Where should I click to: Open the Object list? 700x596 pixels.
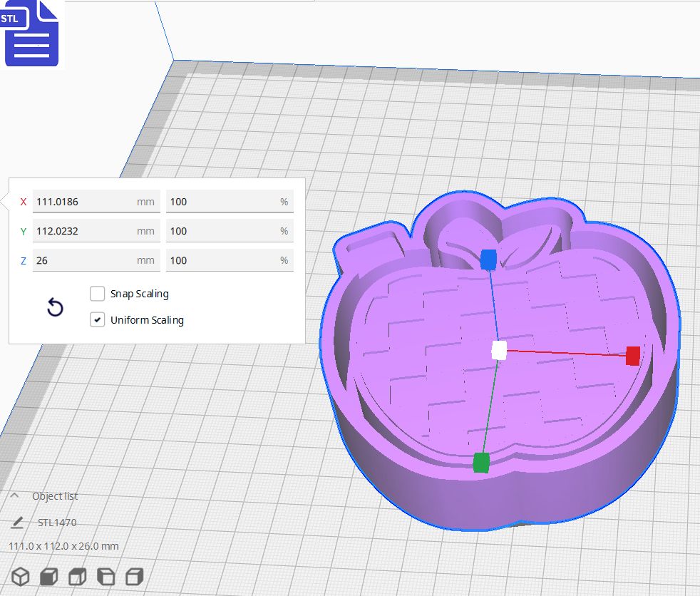tap(55, 495)
